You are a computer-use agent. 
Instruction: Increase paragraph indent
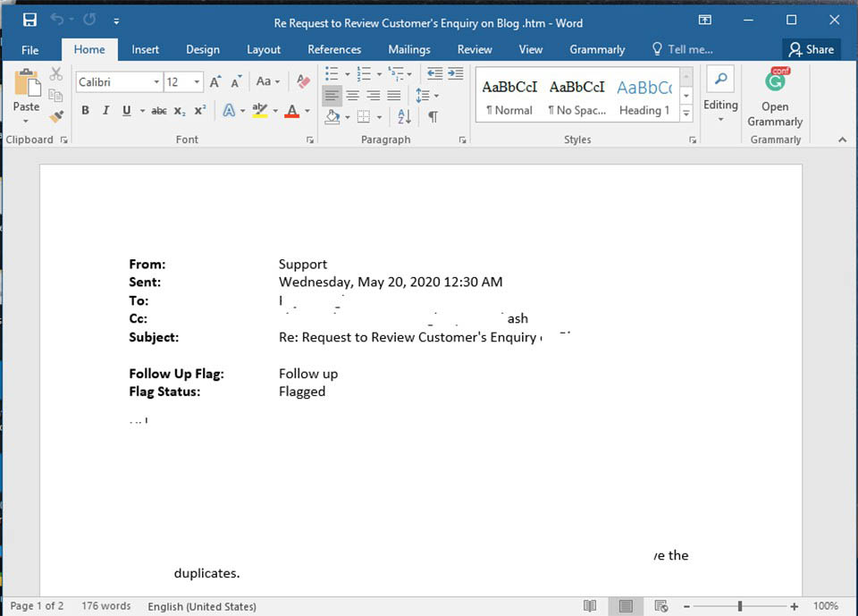pos(455,73)
